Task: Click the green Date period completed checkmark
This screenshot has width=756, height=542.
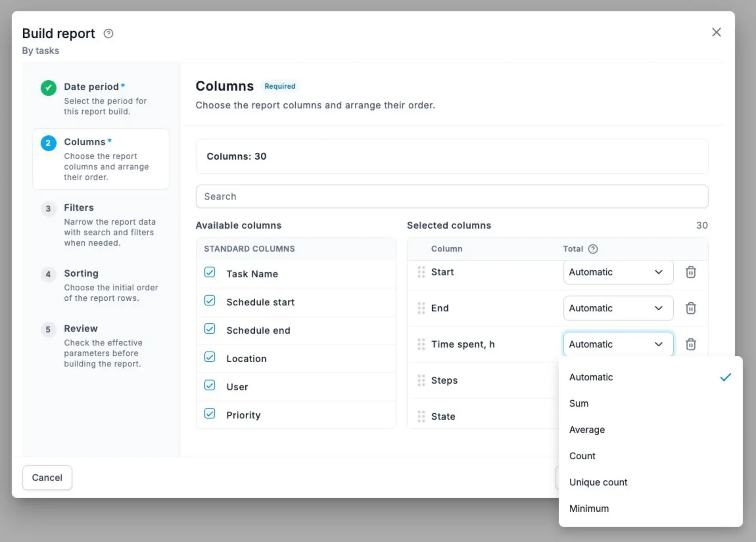Action: pyautogui.click(x=48, y=88)
